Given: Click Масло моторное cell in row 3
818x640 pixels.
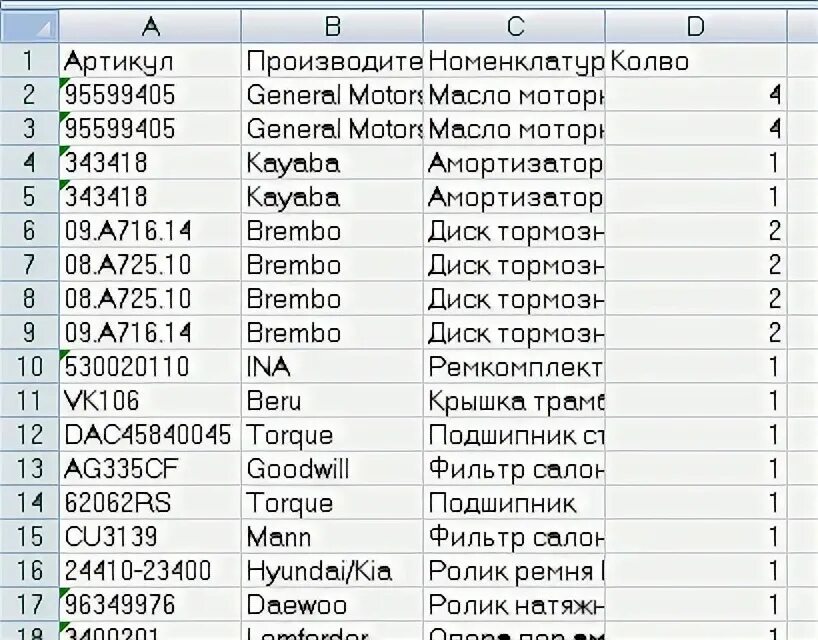Looking at the screenshot, I should pos(514,128).
